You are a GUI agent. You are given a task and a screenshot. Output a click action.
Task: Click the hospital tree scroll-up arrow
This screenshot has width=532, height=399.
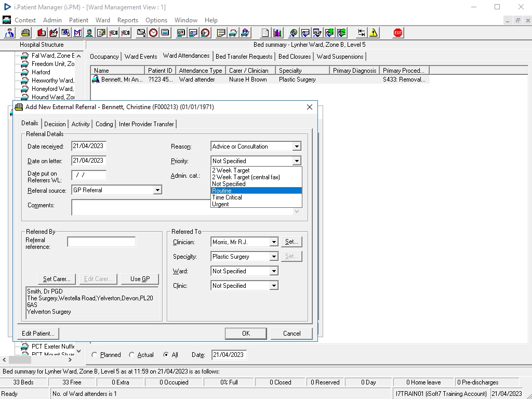79,56
